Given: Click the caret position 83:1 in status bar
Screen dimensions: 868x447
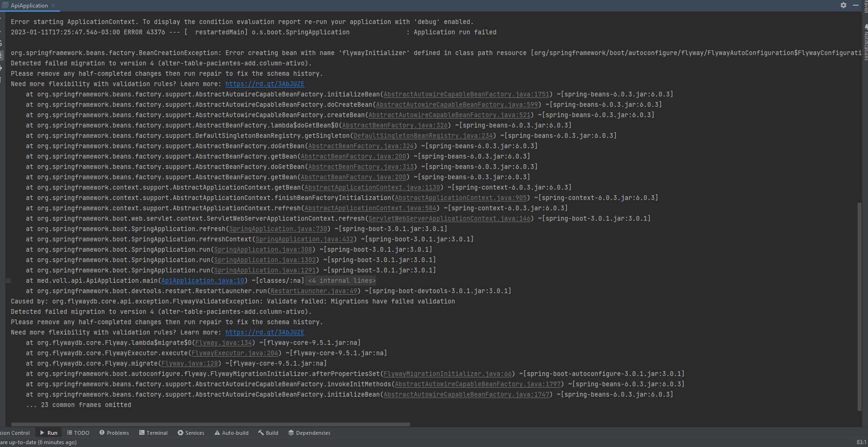Looking at the screenshot, I should [861, 442].
